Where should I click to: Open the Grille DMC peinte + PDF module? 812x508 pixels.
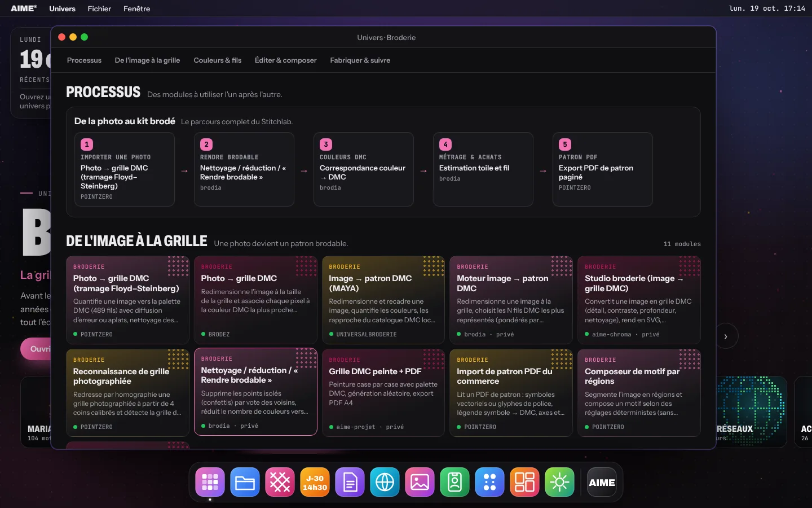click(x=383, y=393)
